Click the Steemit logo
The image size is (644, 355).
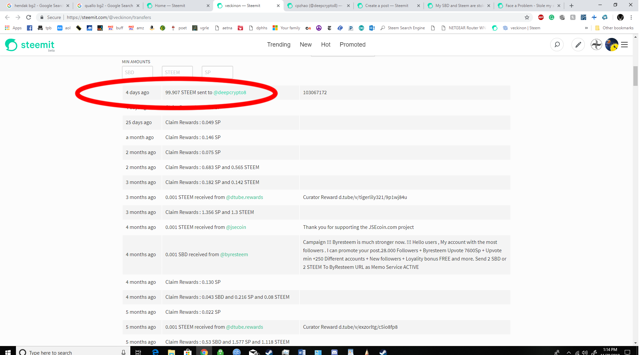(x=30, y=45)
